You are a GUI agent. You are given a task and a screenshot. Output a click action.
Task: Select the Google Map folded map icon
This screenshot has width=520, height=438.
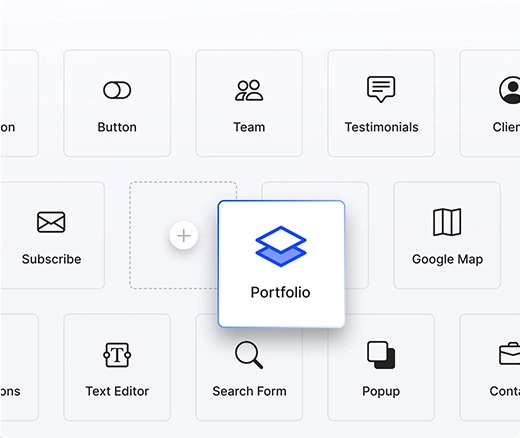pyautogui.click(x=447, y=222)
